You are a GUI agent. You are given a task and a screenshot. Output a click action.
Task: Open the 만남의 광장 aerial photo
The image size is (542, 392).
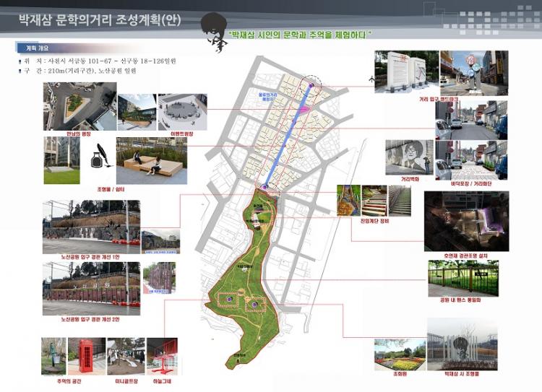pyautogui.click(x=79, y=105)
